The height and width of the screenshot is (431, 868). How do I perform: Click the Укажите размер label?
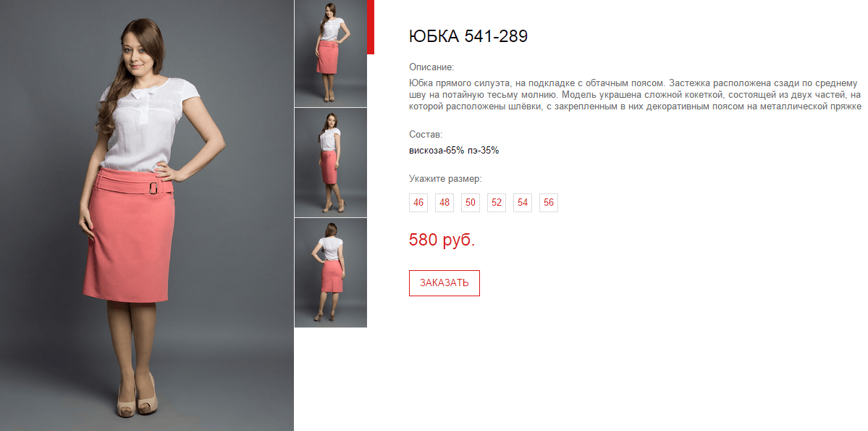tap(446, 179)
